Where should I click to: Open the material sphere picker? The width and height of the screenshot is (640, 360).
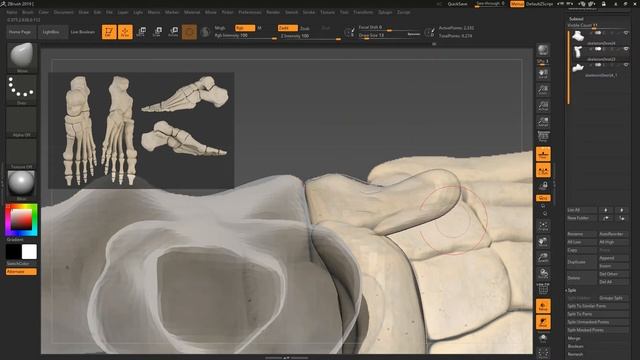tap(22, 185)
